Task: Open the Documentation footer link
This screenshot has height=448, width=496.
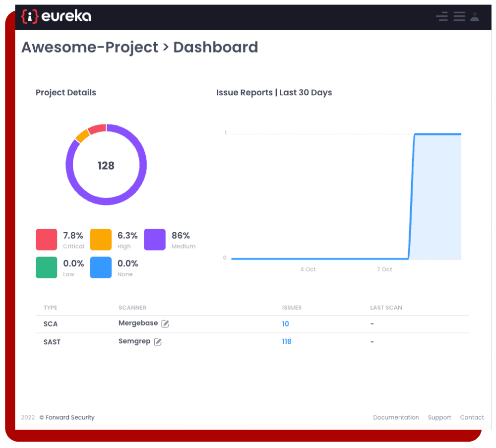Action: click(x=396, y=417)
